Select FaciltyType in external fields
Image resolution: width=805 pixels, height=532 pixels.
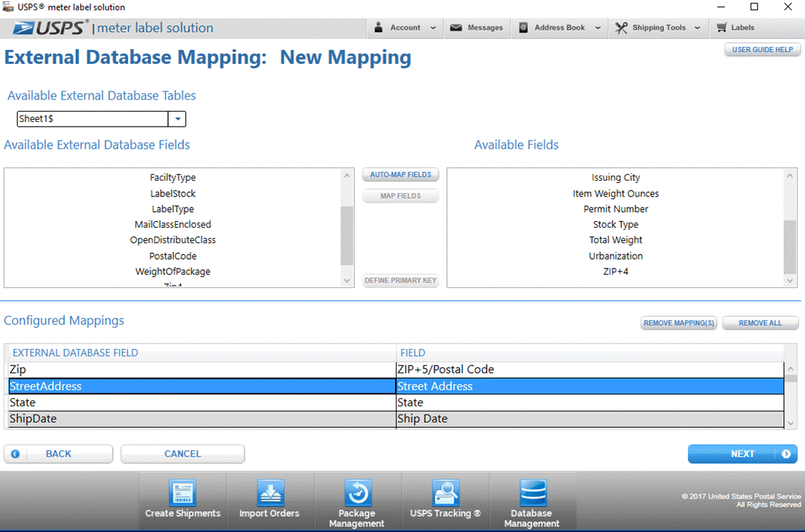click(x=173, y=177)
